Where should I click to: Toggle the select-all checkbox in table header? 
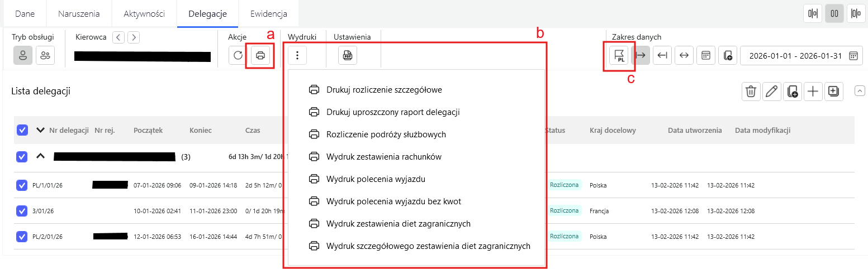pyautogui.click(x=22, y=130)
